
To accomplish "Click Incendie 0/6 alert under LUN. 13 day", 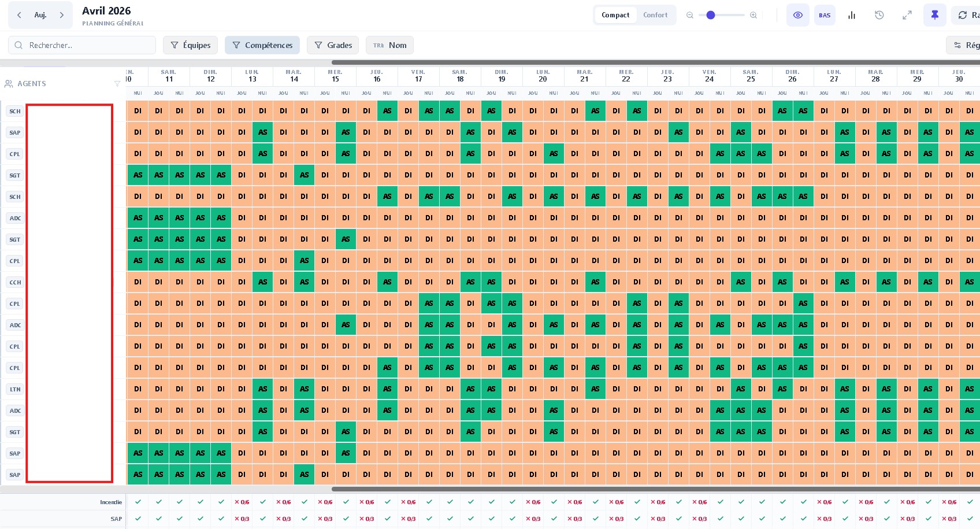I will (242, 502).
